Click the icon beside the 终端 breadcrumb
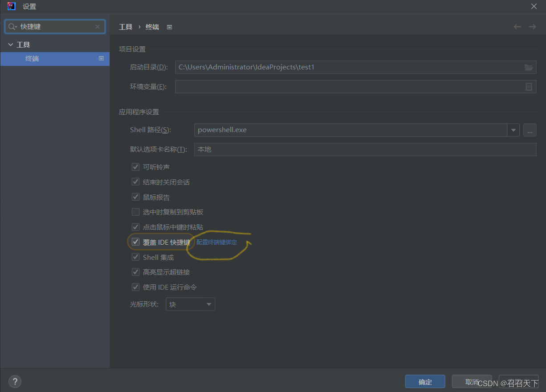546x392 pixels. 169,27
